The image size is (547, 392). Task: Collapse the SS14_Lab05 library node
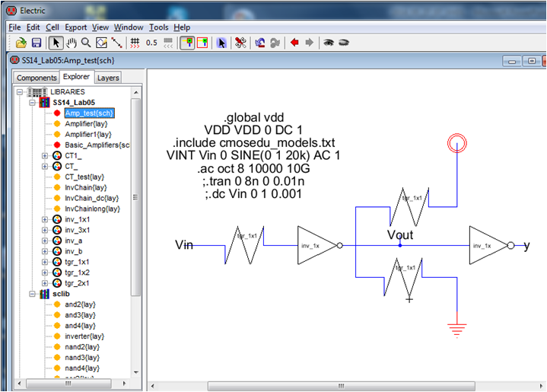click(33, 102)
